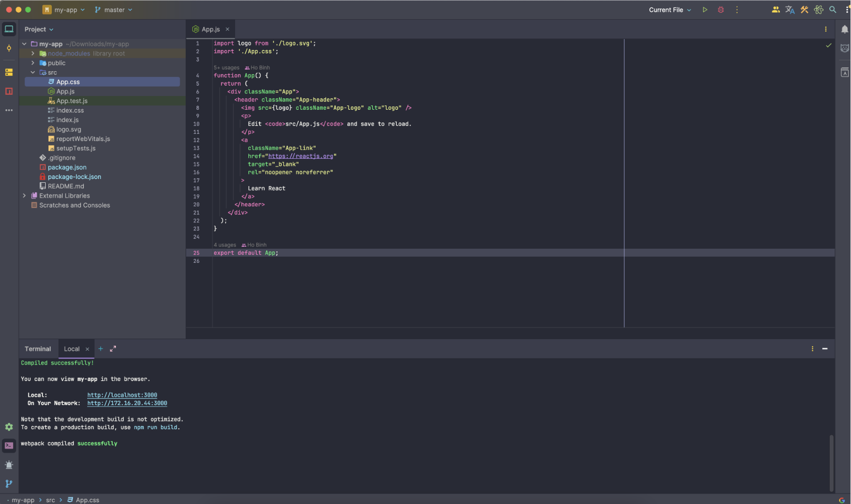Open http://localhost:3000 link in terminal
Screen dimensions: 851x504
[122, 395]
